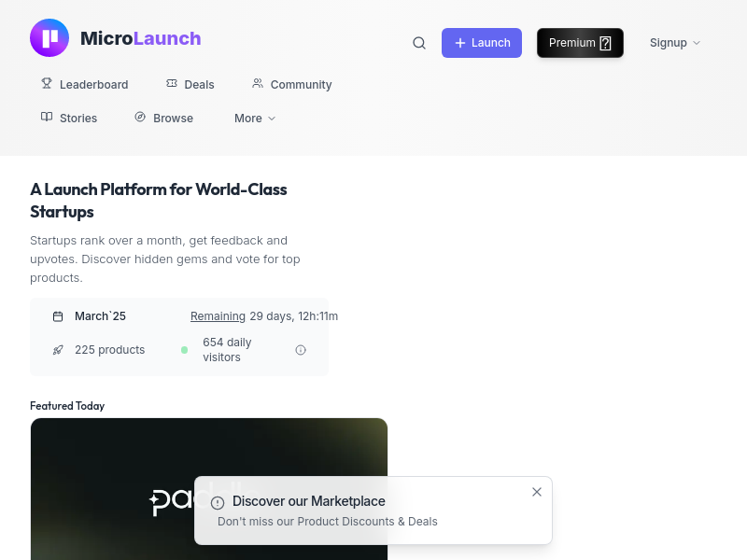Screen dimensions: 747x560
Task: Expand the Signup dropdown
Action: 675,43
